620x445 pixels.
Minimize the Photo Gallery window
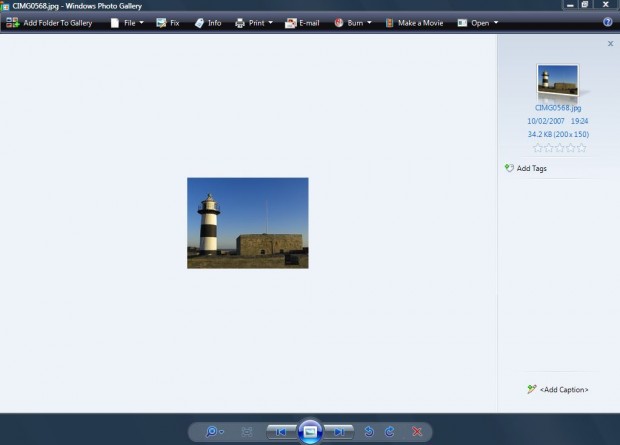coord(570,5)
